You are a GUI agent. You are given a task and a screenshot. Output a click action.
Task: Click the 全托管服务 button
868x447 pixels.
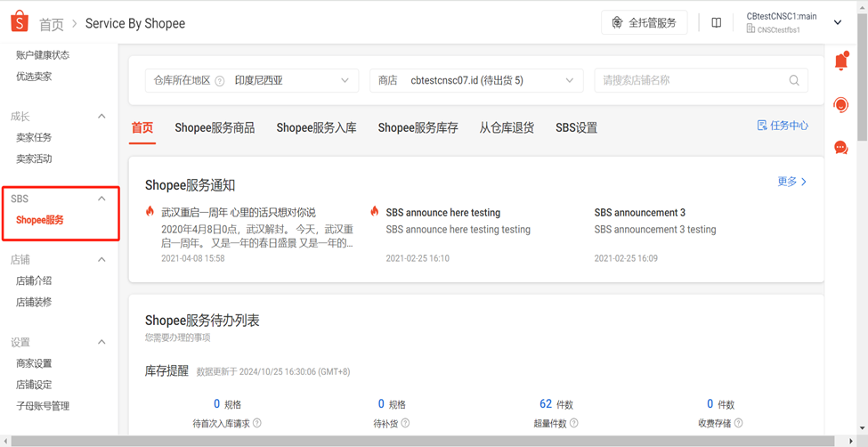[644, 23]
